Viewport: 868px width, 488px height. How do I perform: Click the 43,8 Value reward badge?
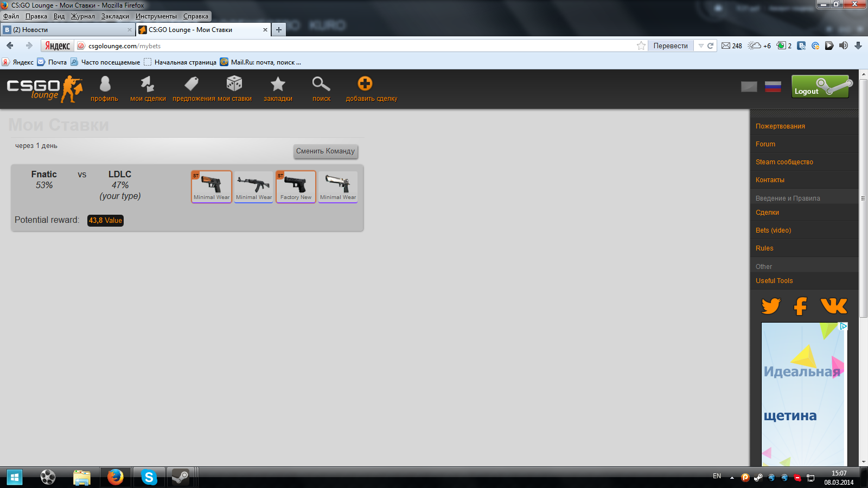click(x=105, y=221)
